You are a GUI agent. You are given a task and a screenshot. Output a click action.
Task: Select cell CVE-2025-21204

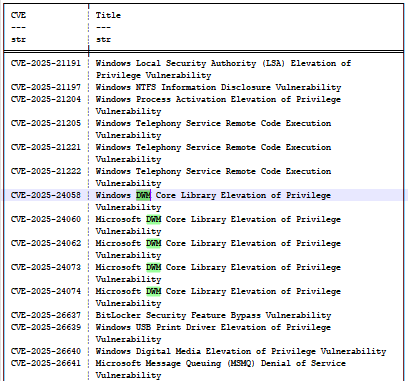point(46,99)
